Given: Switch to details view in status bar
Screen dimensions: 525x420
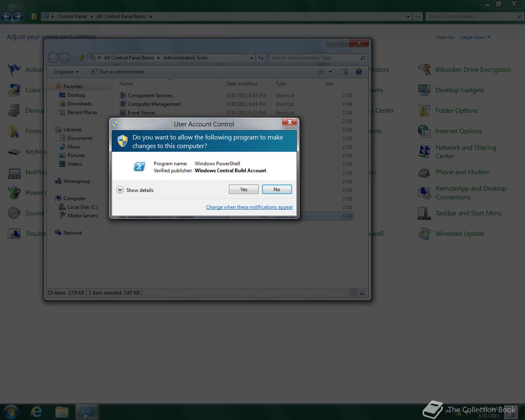Looking at the screenshot, I should (354, 293).
